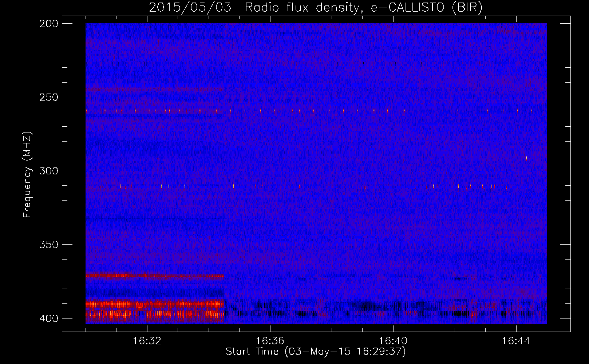Select the 250 frequency tick label
The width and height of the screenshot is (589, 364).
pos(48,97)
